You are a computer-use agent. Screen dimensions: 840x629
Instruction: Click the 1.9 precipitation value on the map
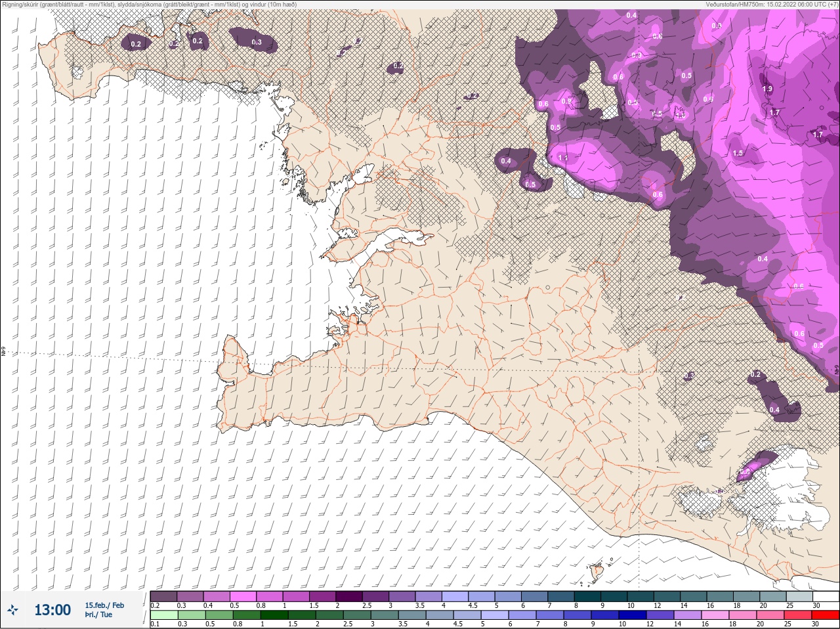[x=767, y=89]
